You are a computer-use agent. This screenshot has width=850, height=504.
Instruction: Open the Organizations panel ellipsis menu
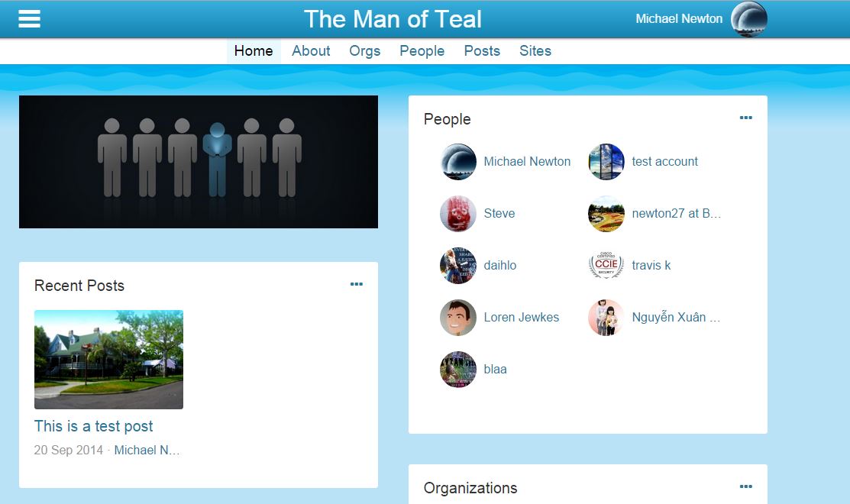[x=745, y=486]
